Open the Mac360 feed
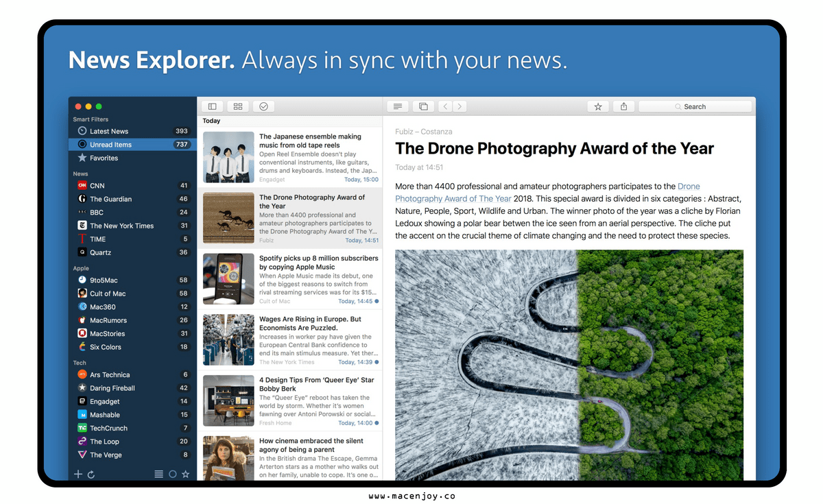This screenshot has height=504, width=823. [132, 307]
